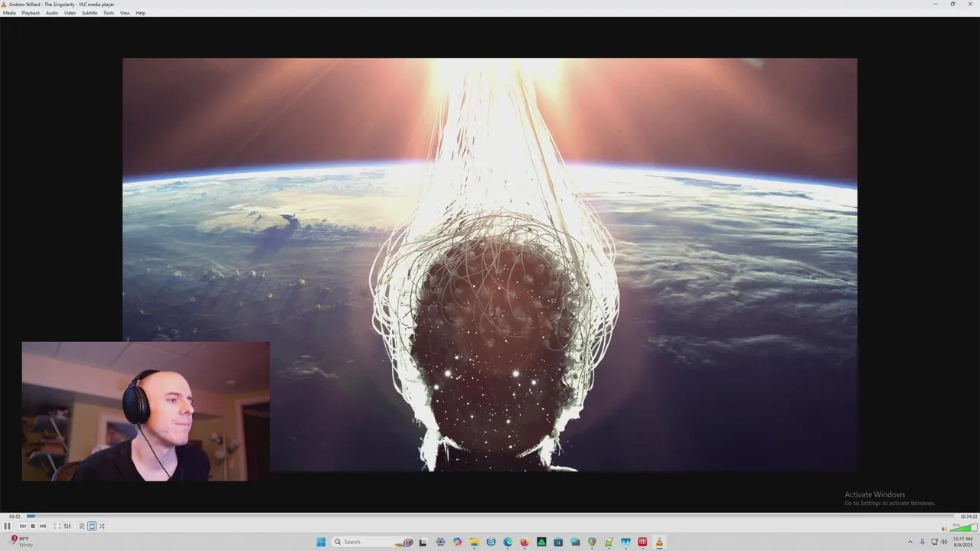The image size is (980, 551).
Task: Open the Playback menu
Action: [x=31, y=13]
